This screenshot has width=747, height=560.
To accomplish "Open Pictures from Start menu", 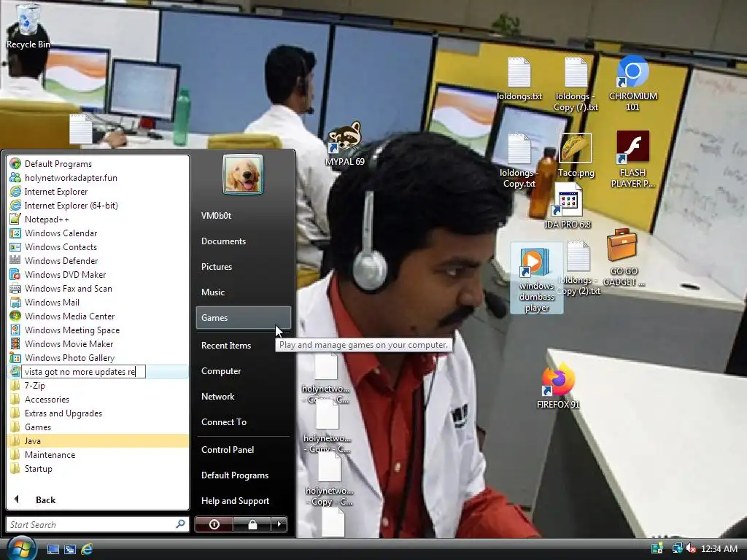I will [243, 266].
